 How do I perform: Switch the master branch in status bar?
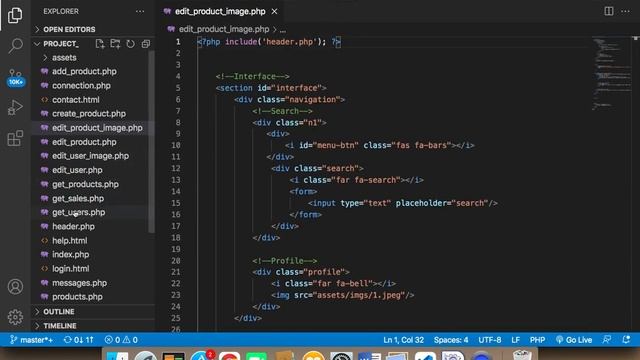pyautogui.click(x=31, y=340)
